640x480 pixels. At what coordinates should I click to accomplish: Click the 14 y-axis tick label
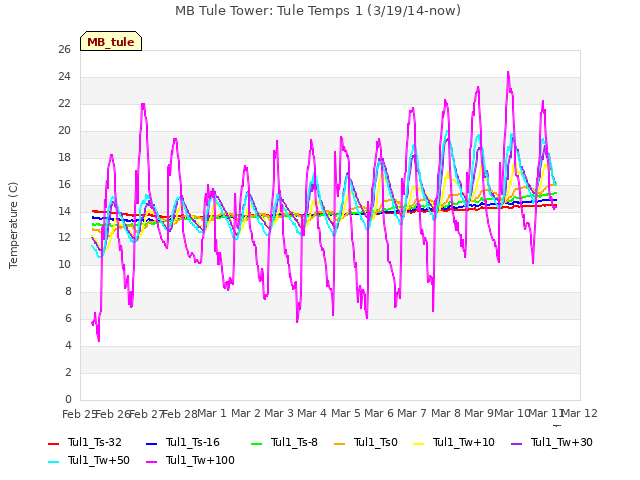click(65, 211)
